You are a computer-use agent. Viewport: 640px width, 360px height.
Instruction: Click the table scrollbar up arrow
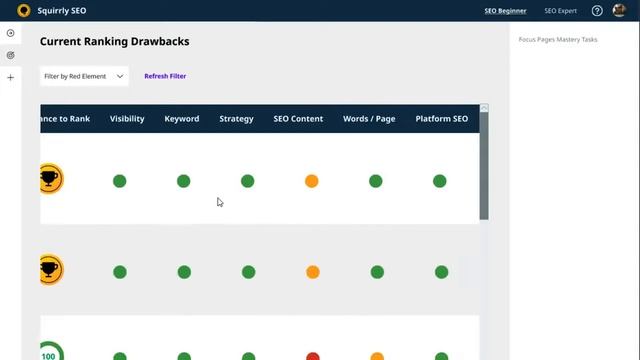coord(484,108)
